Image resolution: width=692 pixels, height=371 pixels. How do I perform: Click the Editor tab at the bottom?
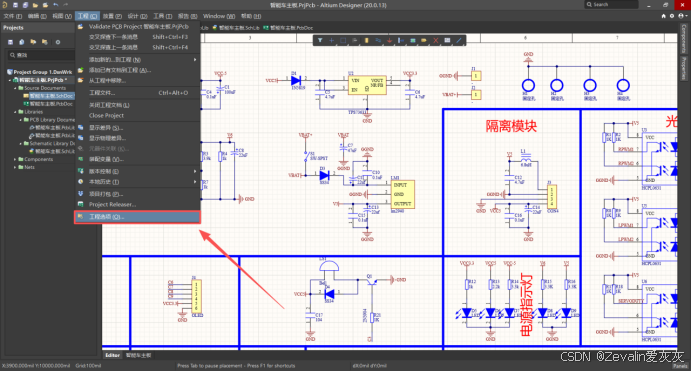pos(112,355)
